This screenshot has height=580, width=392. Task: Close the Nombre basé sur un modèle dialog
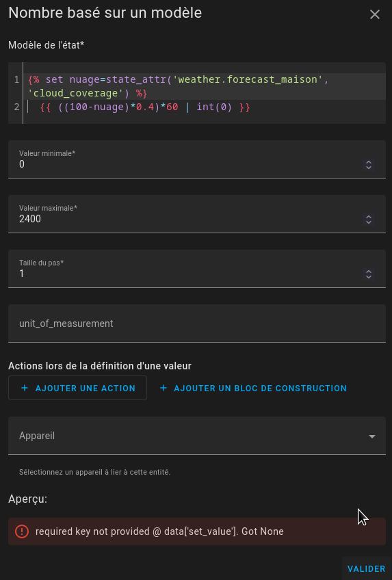[x=375, y=14]
